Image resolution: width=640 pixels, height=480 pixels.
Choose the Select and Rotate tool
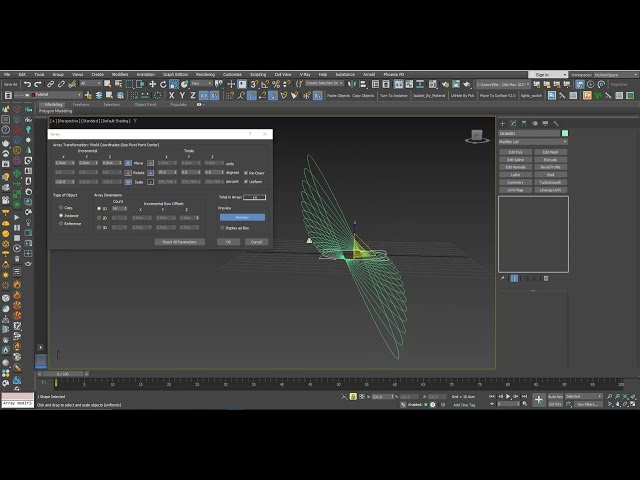(163, 84)
